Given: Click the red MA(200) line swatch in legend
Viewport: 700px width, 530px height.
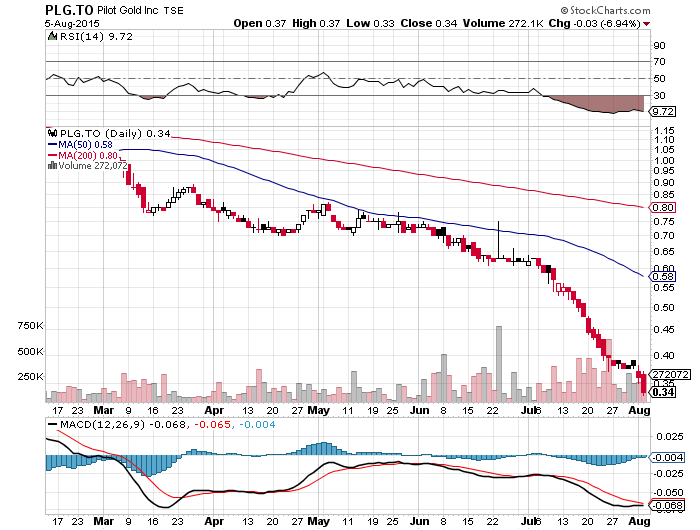Looking at the screenshot, I should (x=52, y=156).
